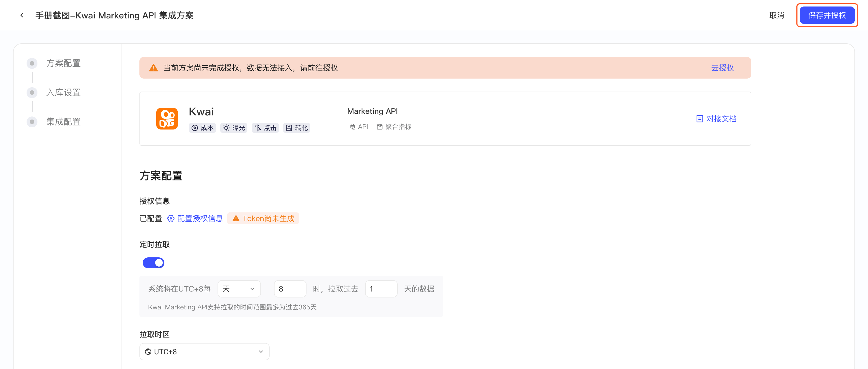Click the days input field showing 1
868x369 pixels.
381,289
